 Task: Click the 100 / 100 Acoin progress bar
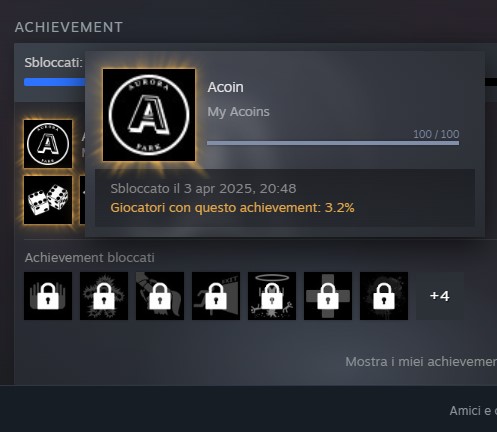click(x=333, y=143)
